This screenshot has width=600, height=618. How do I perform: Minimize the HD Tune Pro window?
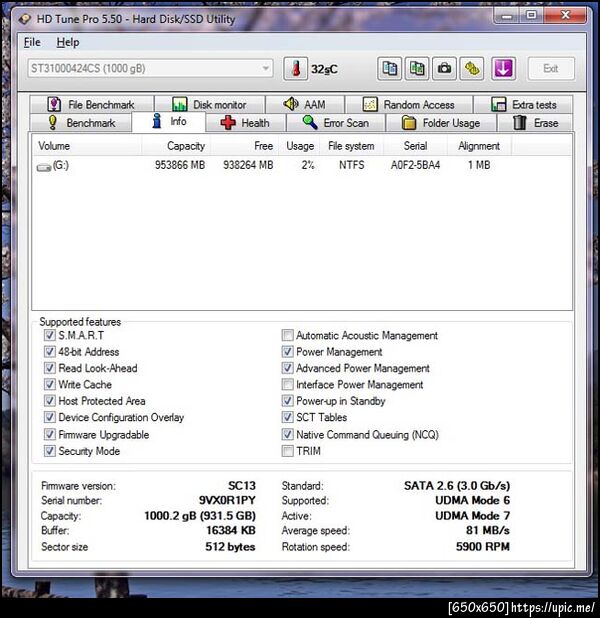(x=507, y=16)
